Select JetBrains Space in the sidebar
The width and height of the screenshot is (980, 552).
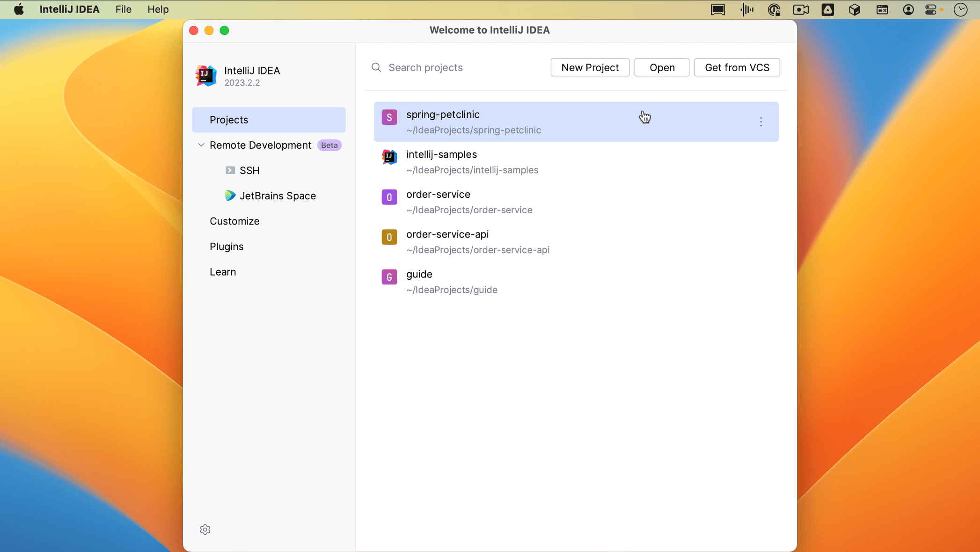point(277,196)
